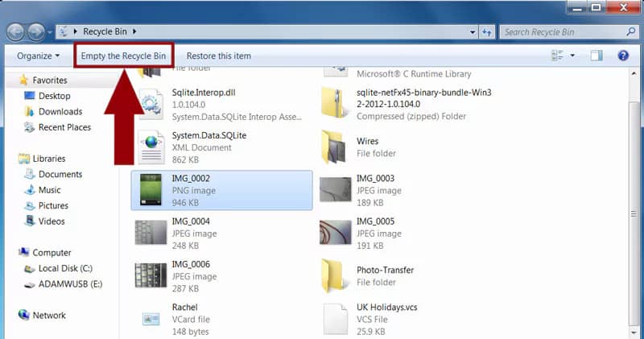Toggle the preview pane icon

[597, 56]
